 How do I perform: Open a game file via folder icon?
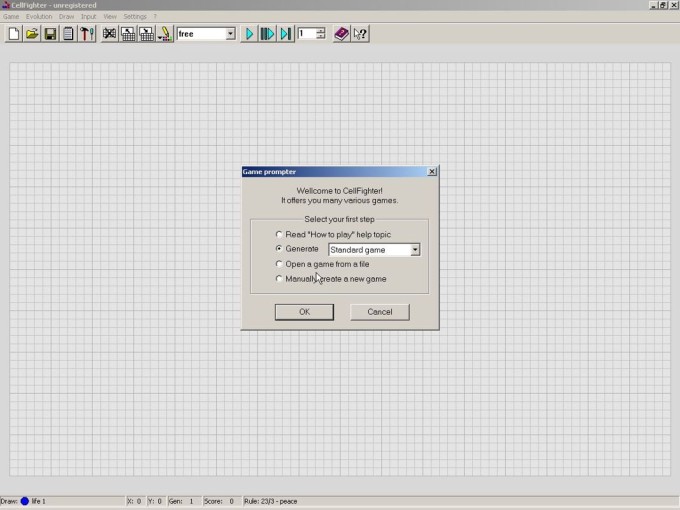click(32, 34)
